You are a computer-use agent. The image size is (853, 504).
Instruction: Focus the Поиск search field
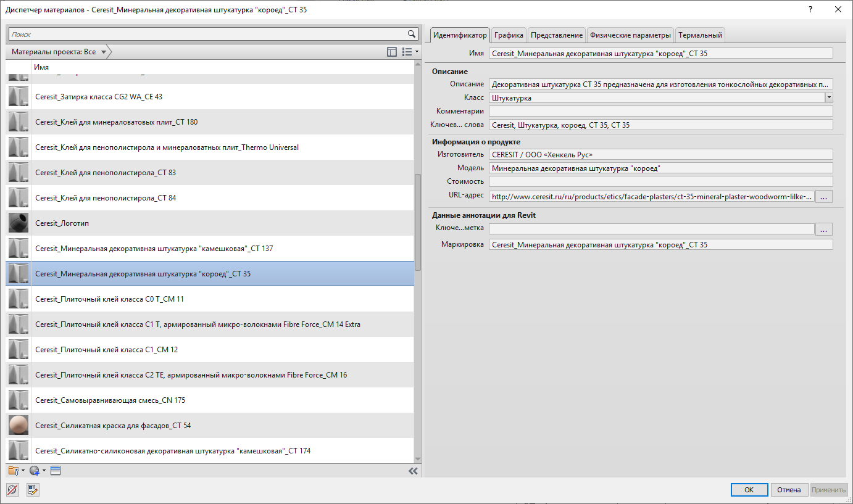click(208, 35)
